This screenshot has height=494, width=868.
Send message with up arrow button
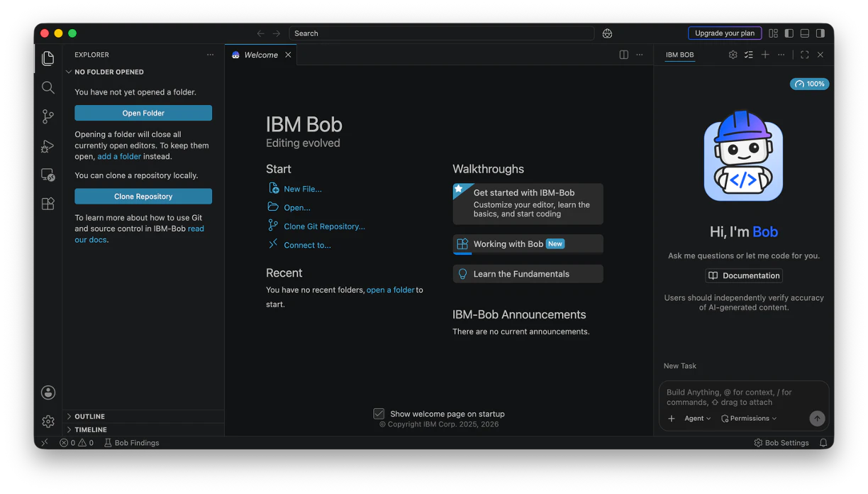click(817, 419)
